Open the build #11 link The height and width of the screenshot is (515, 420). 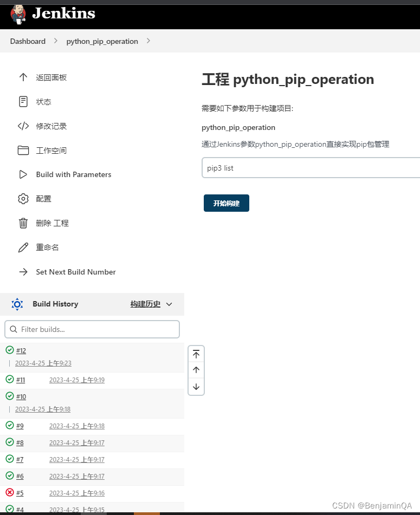[20, 380]
